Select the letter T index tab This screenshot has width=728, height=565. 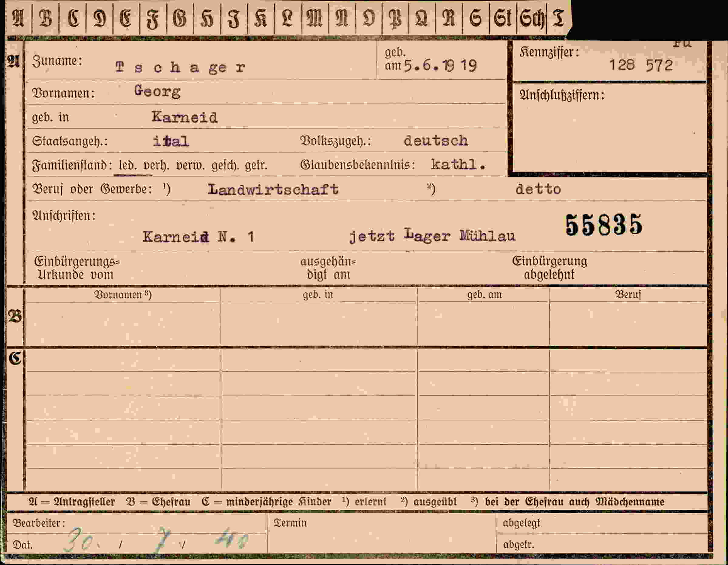pyautogui.click(x=559, y=18)
